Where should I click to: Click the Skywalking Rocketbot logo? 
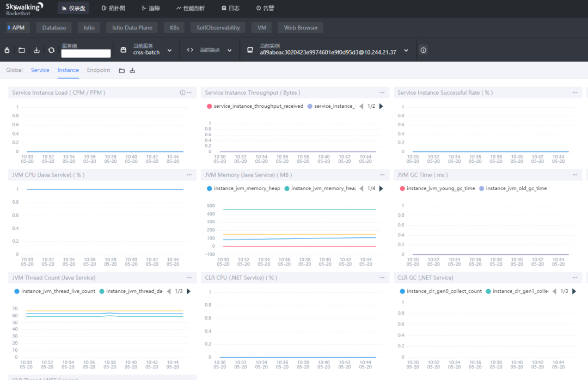(24, 9)
